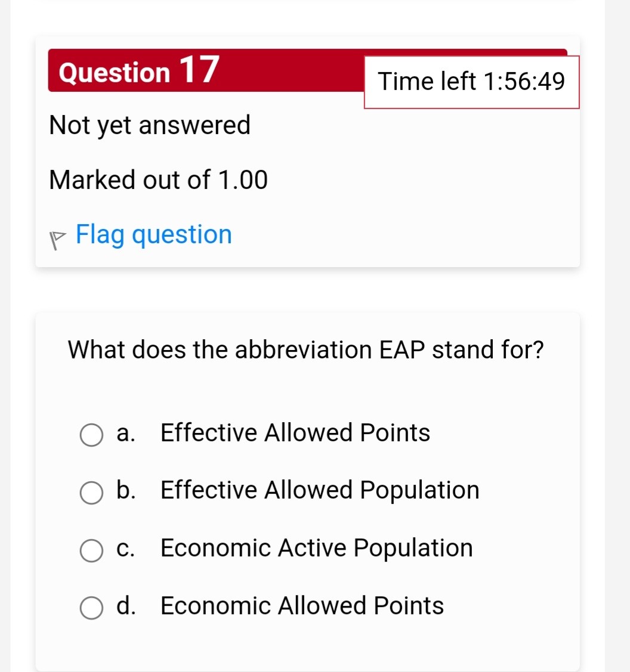The image size is (630, 672).
Task: Click the "Economic Allowed Points" answer text
Action: (302, 606)
